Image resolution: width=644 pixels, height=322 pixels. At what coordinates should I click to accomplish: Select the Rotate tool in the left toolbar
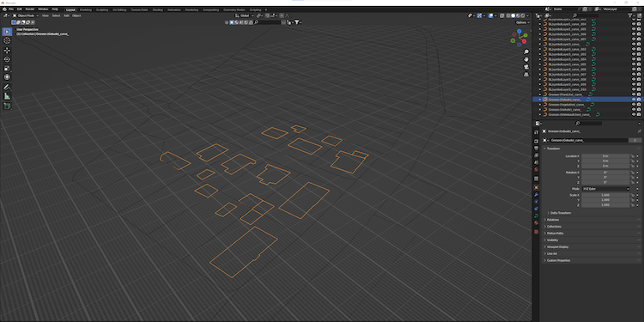coord(7,59)
